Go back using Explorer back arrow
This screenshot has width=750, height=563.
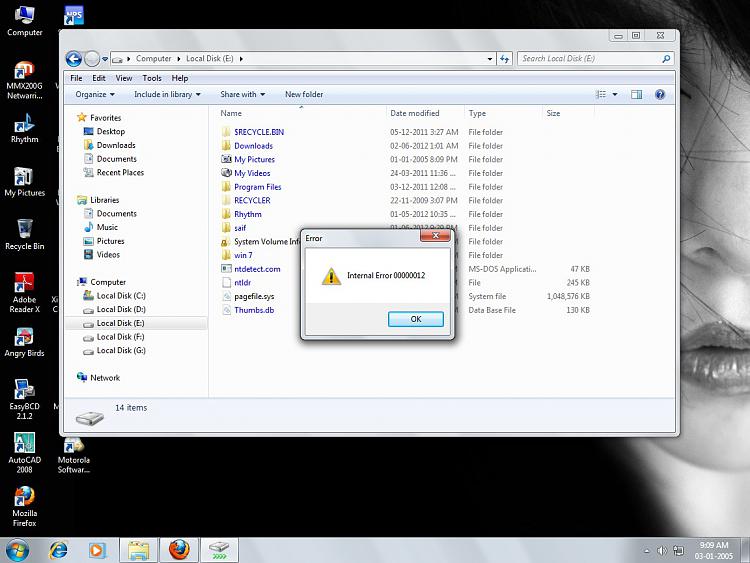74,59
